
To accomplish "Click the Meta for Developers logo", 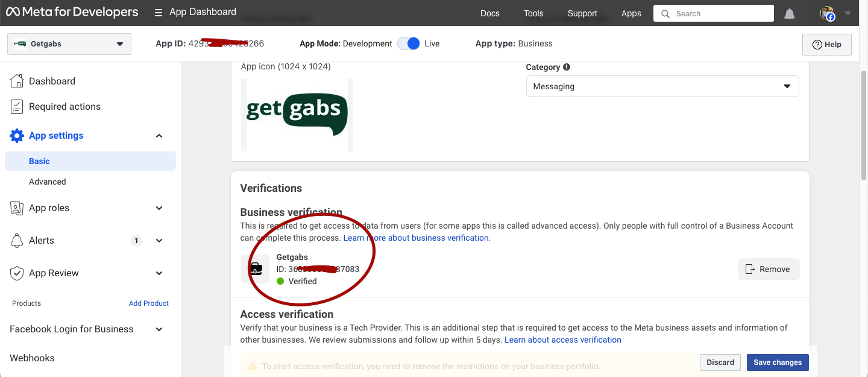I will pos(72,12).
